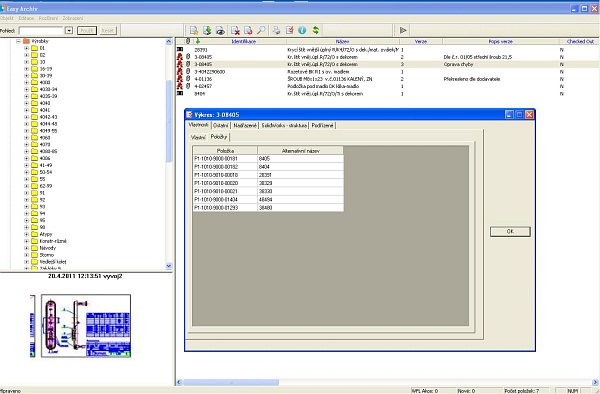600x394 pixels.
Task: Click the OK button in the dialog
Action: click(510, 231)
